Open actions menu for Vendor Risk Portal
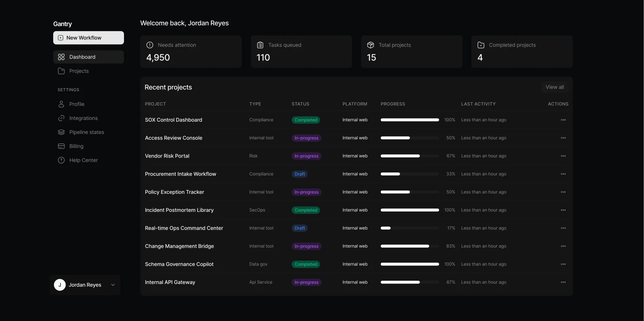This screenshot has width=644, height=321. 563,156
